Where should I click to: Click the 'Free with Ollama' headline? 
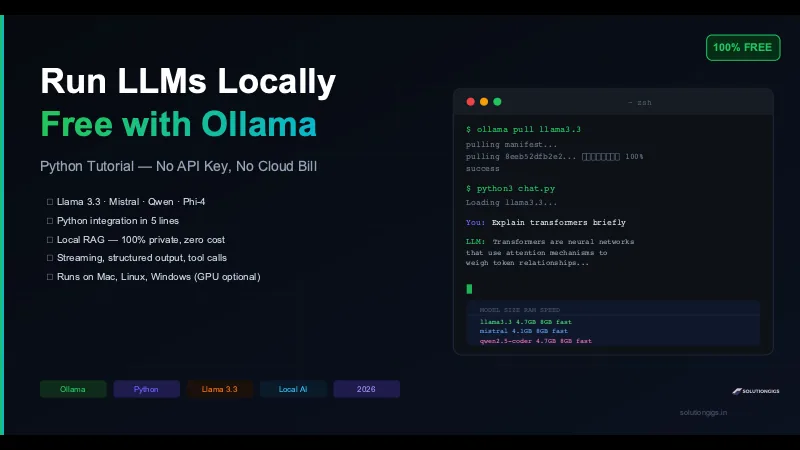click(x=178, y=124)
